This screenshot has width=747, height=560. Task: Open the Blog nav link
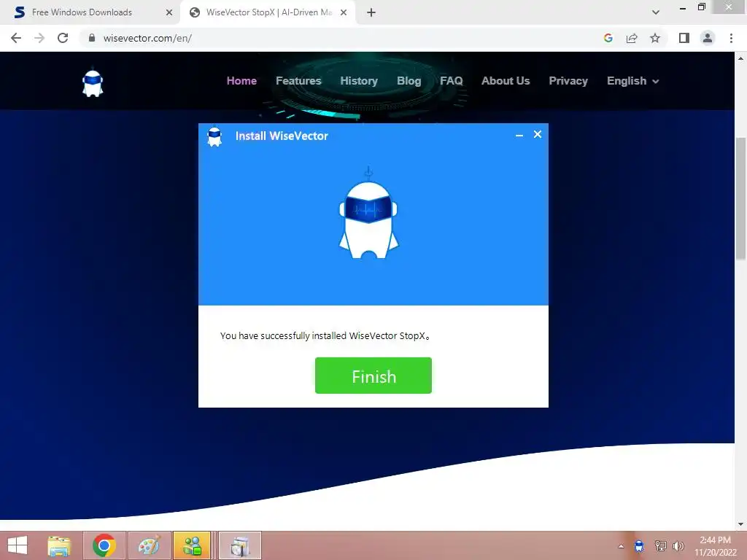(x=409, y=81)
